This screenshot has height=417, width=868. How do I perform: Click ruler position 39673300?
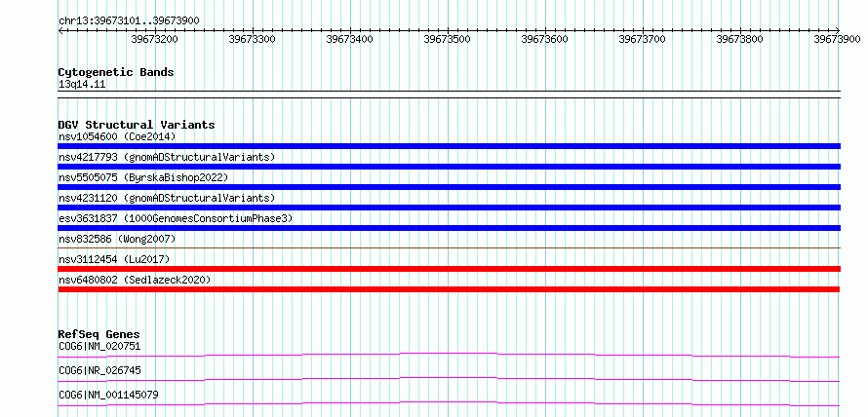[x=253, y=39]
